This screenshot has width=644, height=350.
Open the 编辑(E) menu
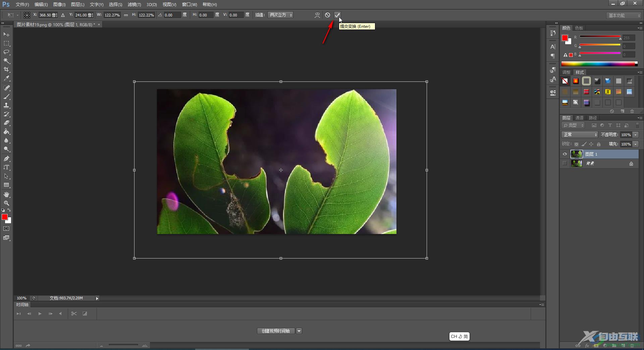click(41, 4)
